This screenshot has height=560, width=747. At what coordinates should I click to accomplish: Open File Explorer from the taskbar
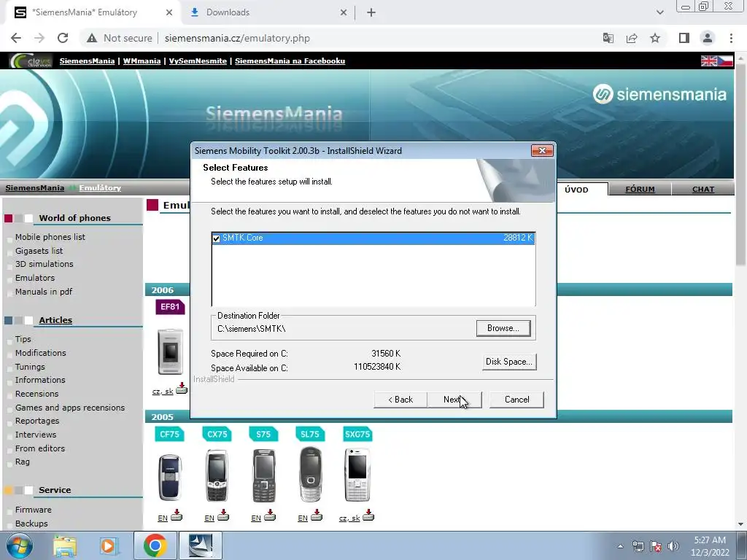coord(65,545)
